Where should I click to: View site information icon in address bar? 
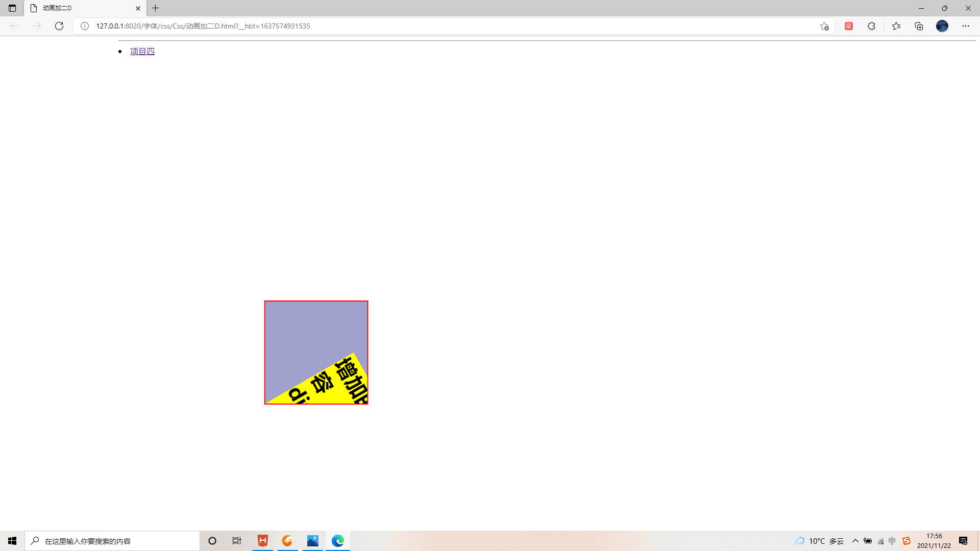(x=85, y=26)
